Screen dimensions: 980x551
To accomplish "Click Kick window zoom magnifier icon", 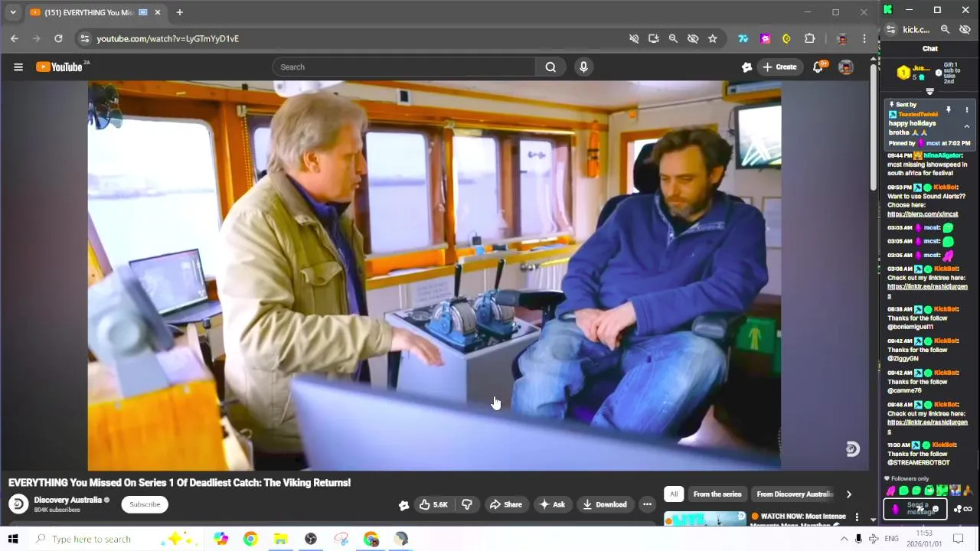I will coord(945,30).
